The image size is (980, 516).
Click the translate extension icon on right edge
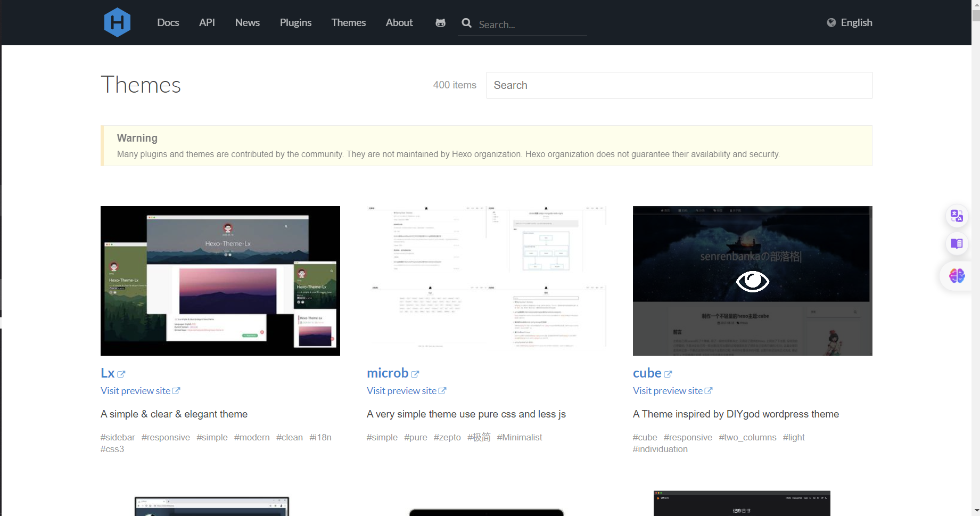[x=957, y=216]
